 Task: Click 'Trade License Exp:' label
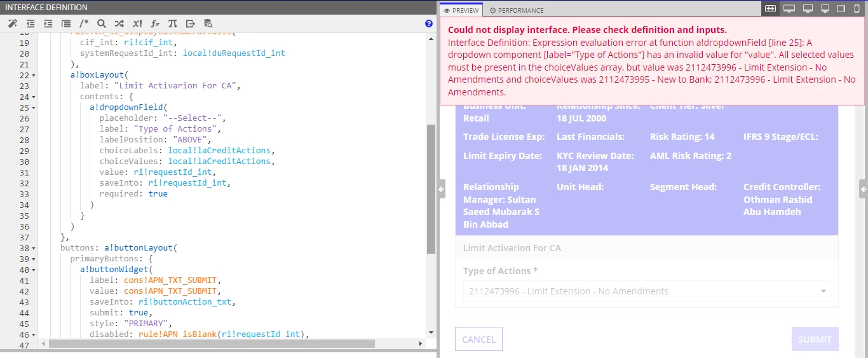click(x=504, y=137)
